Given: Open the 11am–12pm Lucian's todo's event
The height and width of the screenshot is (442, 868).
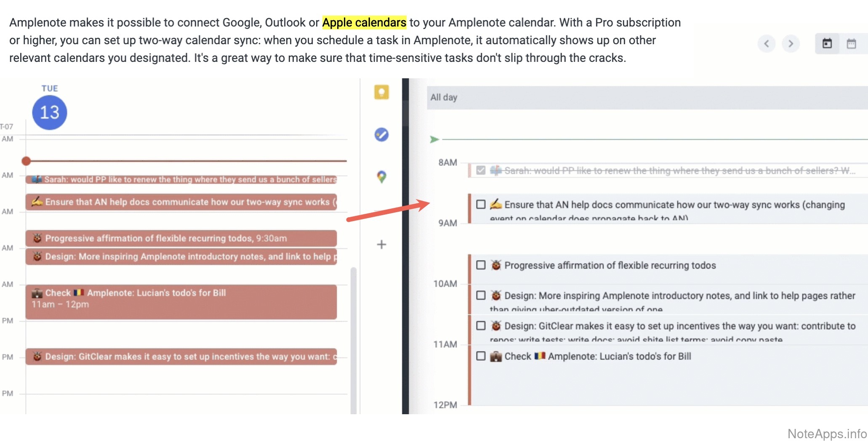Looking at the screenshot, I should (x=181, y=301).
